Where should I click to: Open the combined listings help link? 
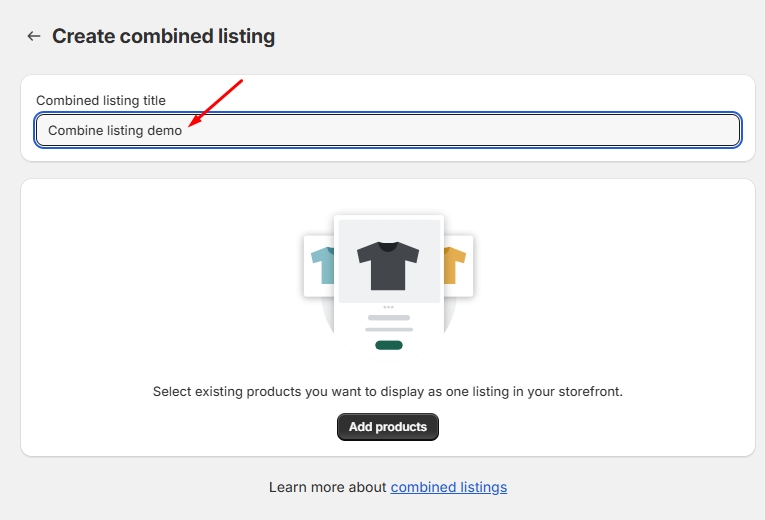448,487
